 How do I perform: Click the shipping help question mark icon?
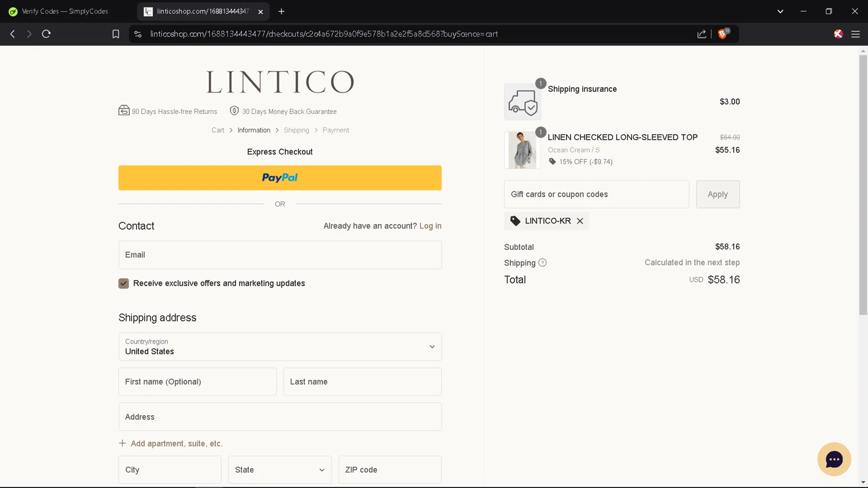(x=542, y=263)
